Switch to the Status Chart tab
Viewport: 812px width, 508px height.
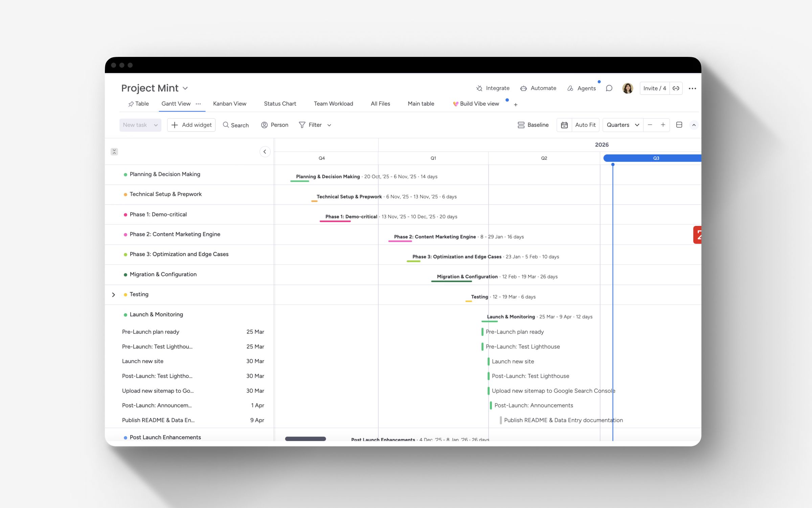pyautogui.click(x=280, y=104)
